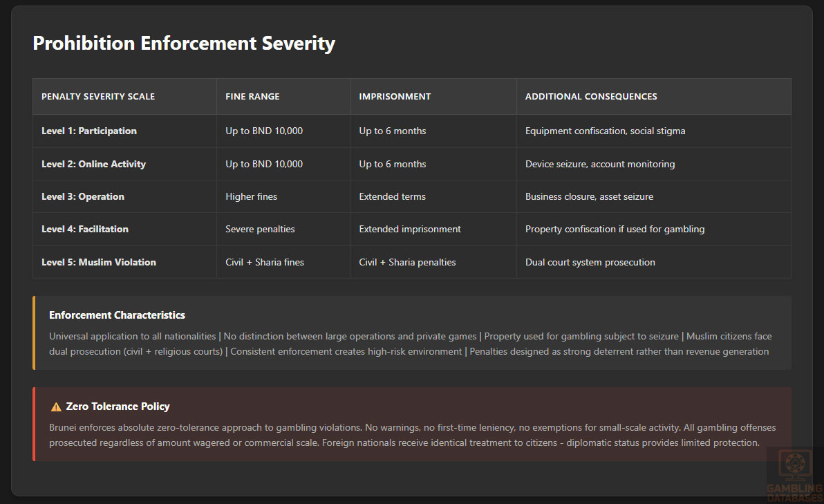Select the Level 2: Online Activity row label

pos(93,164)
